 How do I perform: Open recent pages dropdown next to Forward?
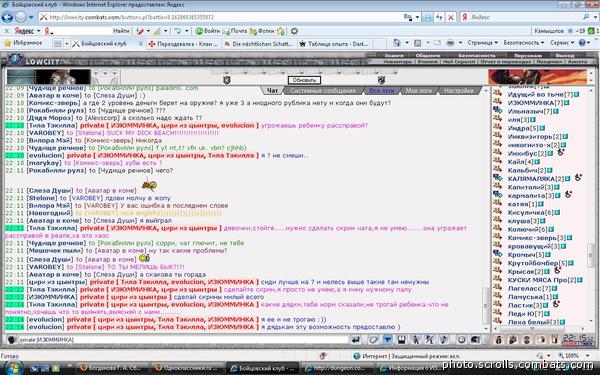[31, 17]
